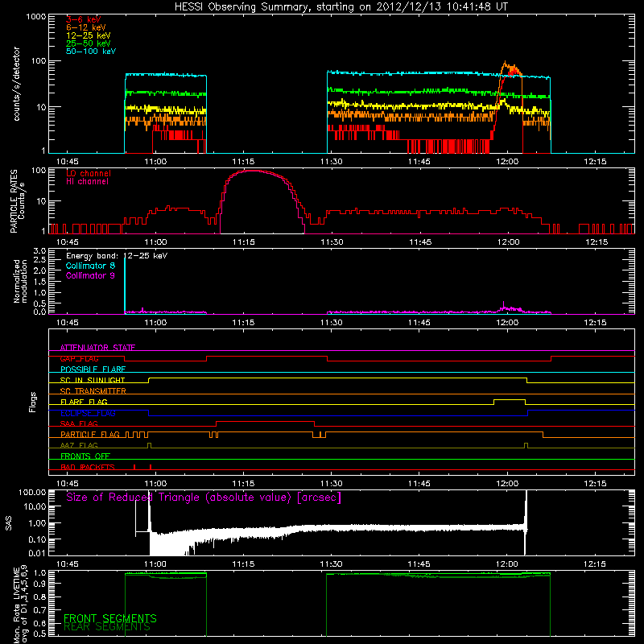644x644 pixels.
Task: Click the 1000 tick label on counts axis
Action: point(36,17)
